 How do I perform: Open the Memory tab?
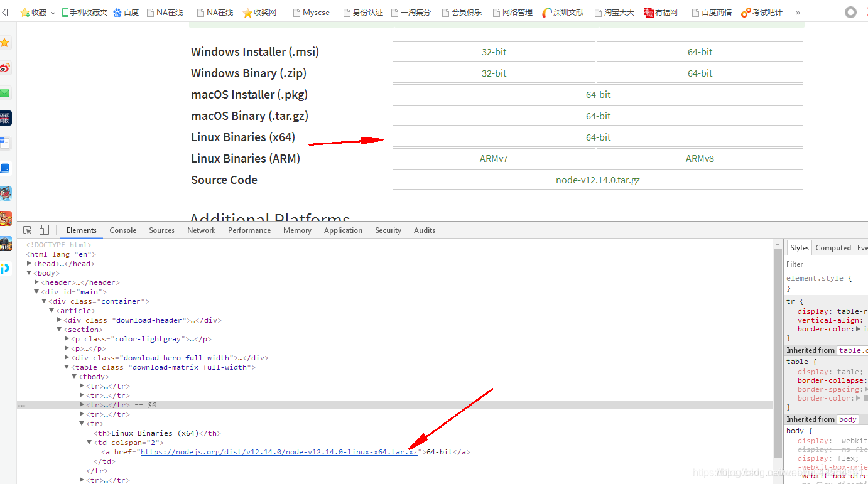(x=298, y=230)
